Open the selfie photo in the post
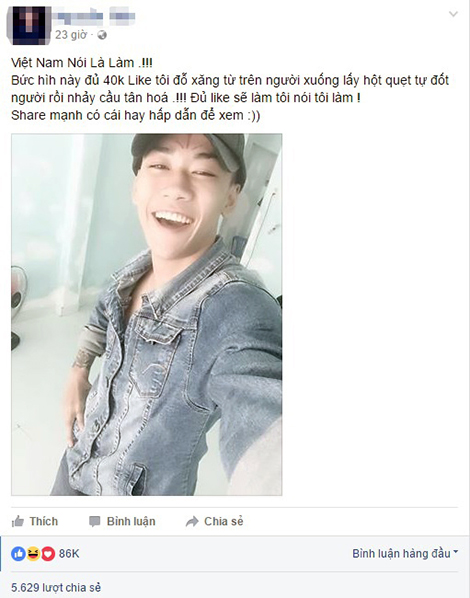Screen dimensions: 470x598 click(146, 314)
